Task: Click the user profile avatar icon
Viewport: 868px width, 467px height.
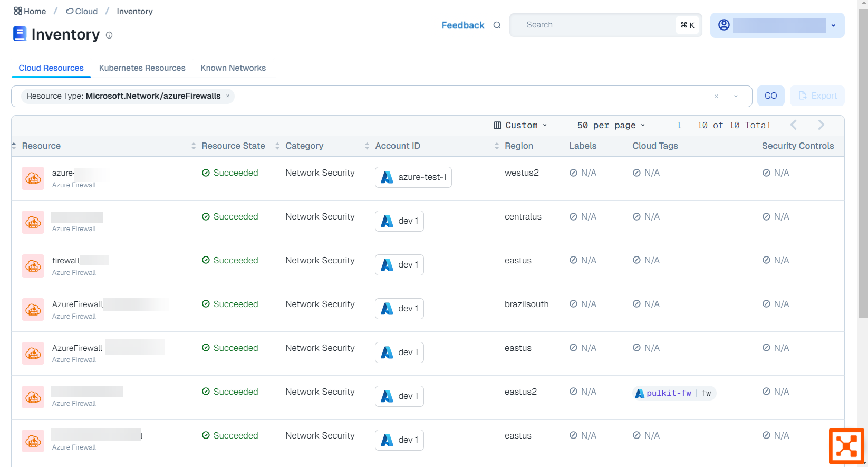Action: coord(724,25)
